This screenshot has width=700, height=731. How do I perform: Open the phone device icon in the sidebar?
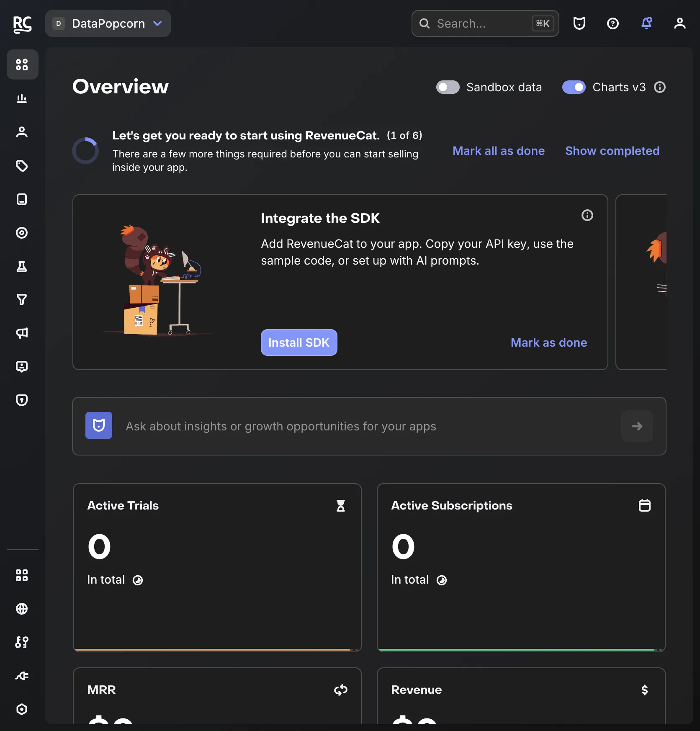pos(22,199)
